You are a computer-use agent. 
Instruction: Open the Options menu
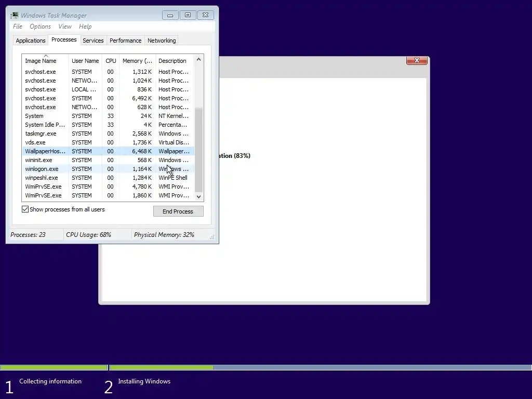click(x=40, y=26)
